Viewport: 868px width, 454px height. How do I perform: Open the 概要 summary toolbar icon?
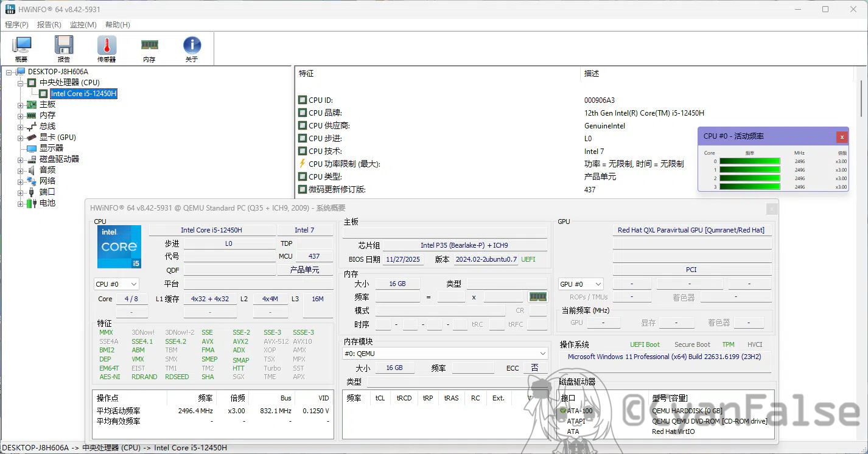[21, 48]
